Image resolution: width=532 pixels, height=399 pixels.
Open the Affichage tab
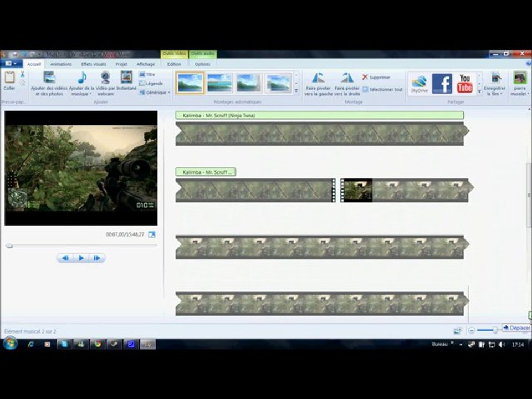point(146,64)
